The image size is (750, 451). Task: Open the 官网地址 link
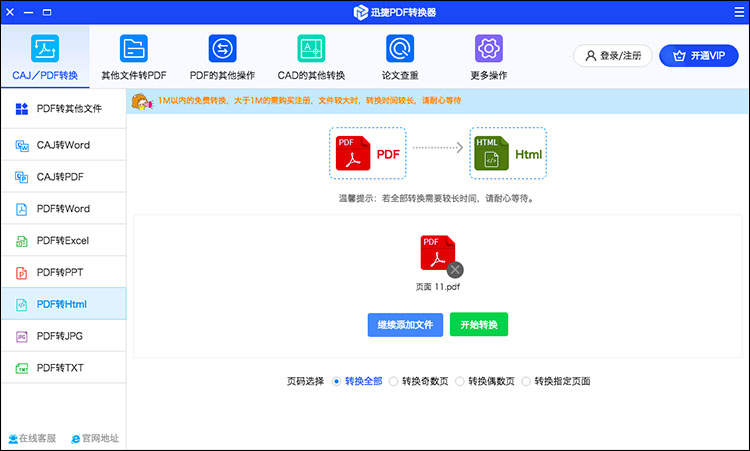[95, 439]
